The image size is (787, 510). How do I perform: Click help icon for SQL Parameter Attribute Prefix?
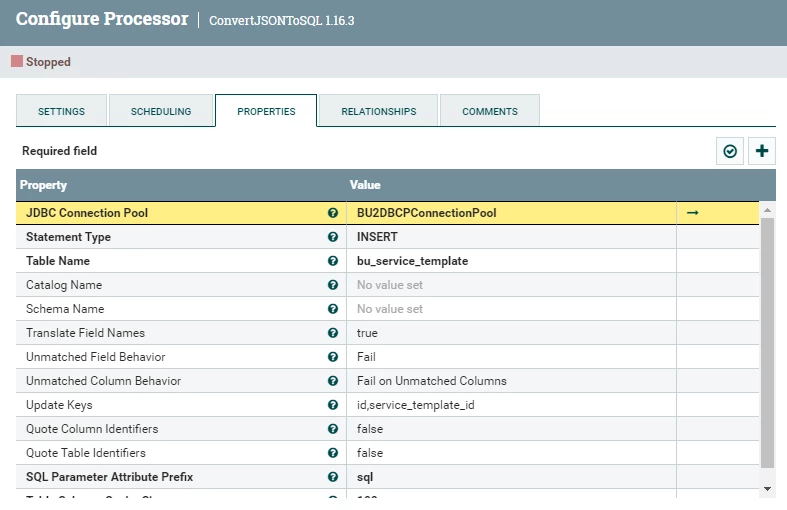point(333,477)
